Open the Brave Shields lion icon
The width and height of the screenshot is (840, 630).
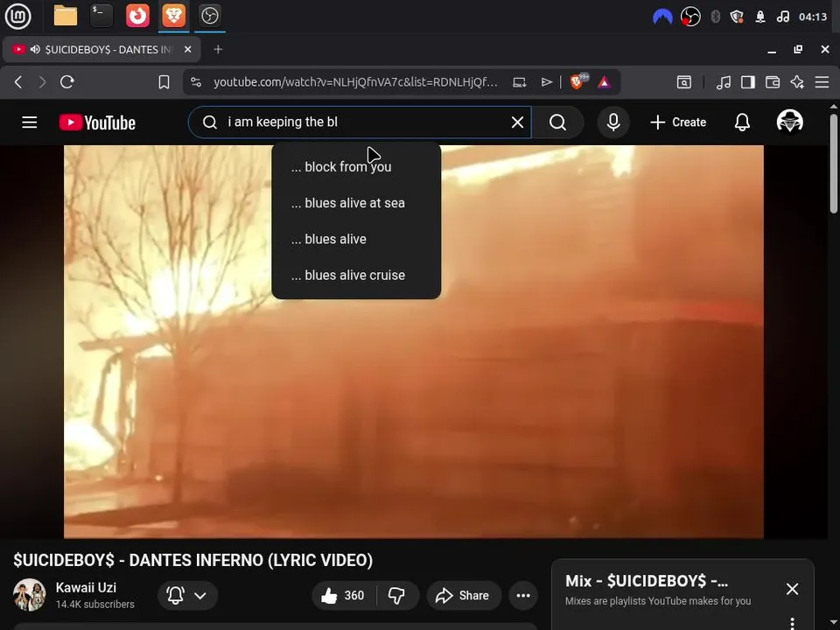(x=578, y=81)
